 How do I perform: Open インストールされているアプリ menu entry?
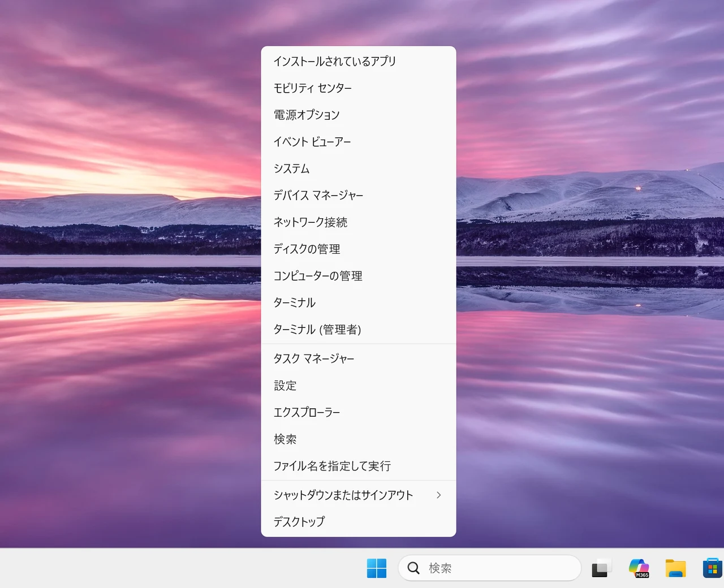click(x=359, y=61)
